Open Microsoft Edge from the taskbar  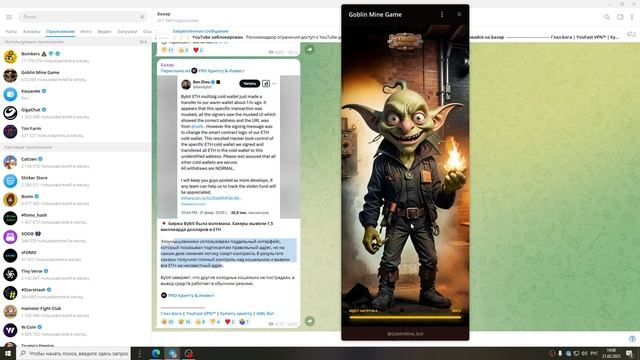156,353
